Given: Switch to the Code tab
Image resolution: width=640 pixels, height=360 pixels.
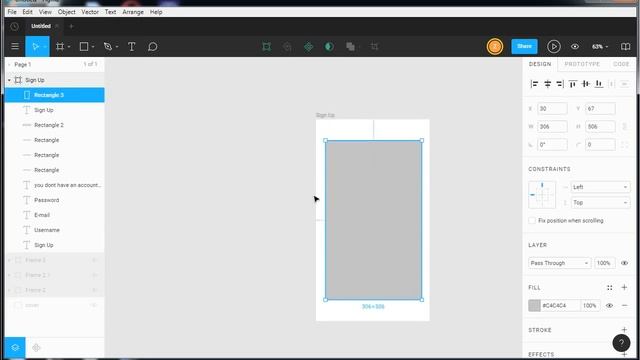Looking at the screenshot, I should pos(621,64).
